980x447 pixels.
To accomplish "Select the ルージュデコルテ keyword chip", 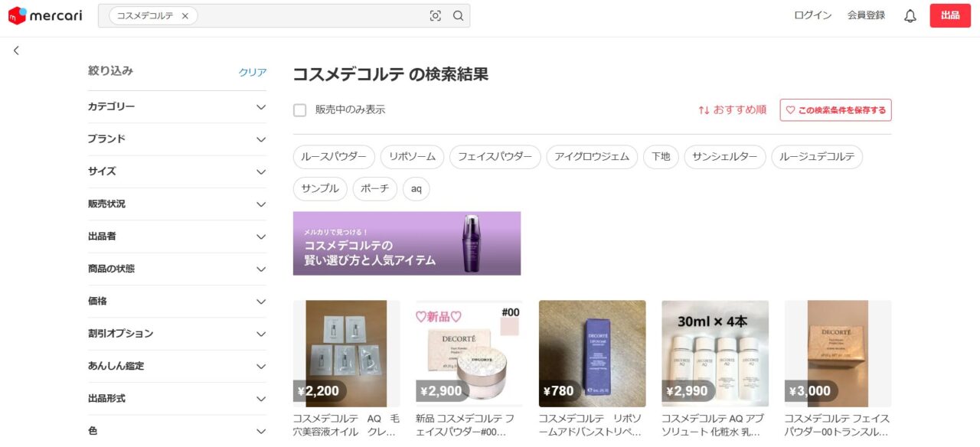I will point(817,157).
